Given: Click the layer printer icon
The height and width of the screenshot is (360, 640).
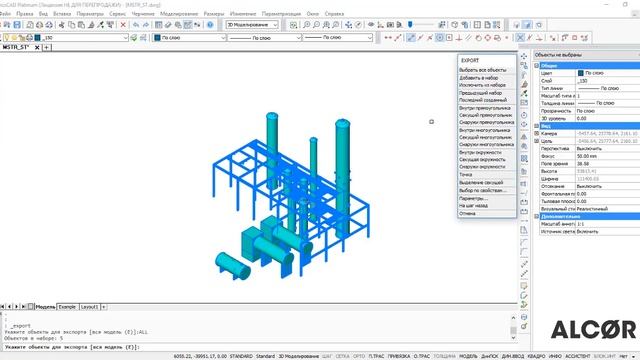Looking at the screenshot, I should pyautogui.click(x=29, y=38).
